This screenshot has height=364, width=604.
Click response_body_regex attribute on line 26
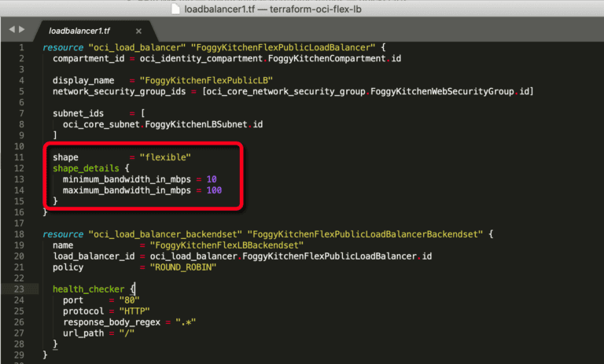click(112, 322)
